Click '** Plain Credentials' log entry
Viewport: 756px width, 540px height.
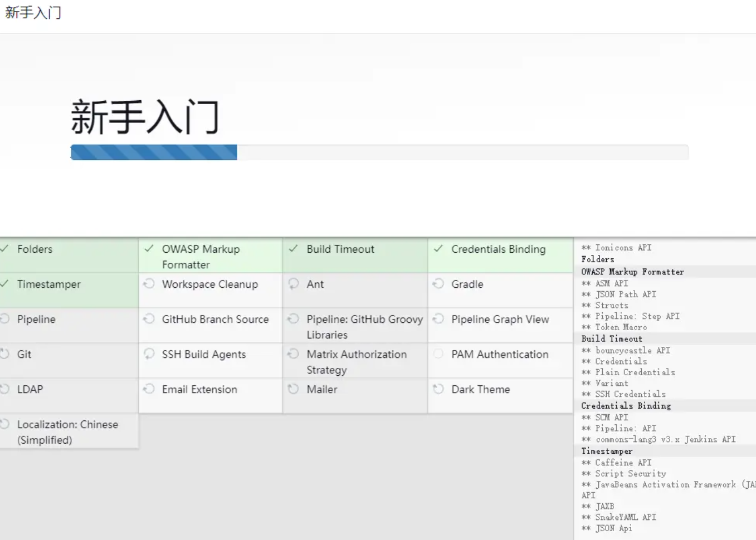pos(628,372)
